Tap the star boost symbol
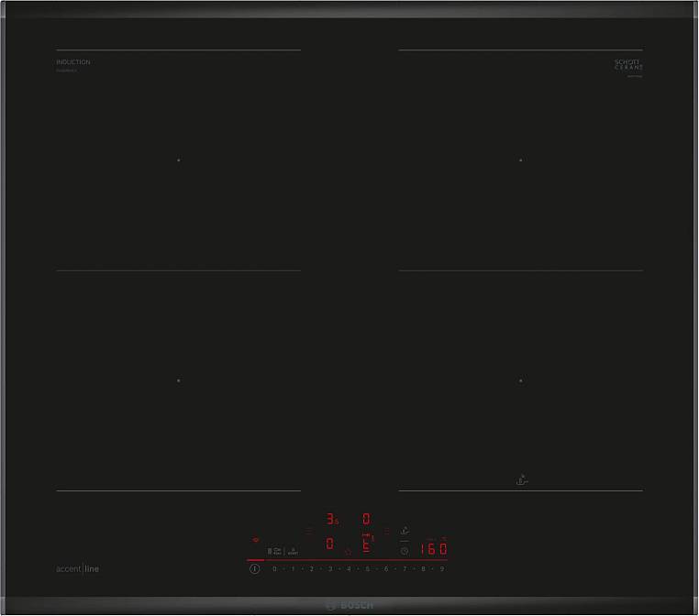 tap(349, 553)
